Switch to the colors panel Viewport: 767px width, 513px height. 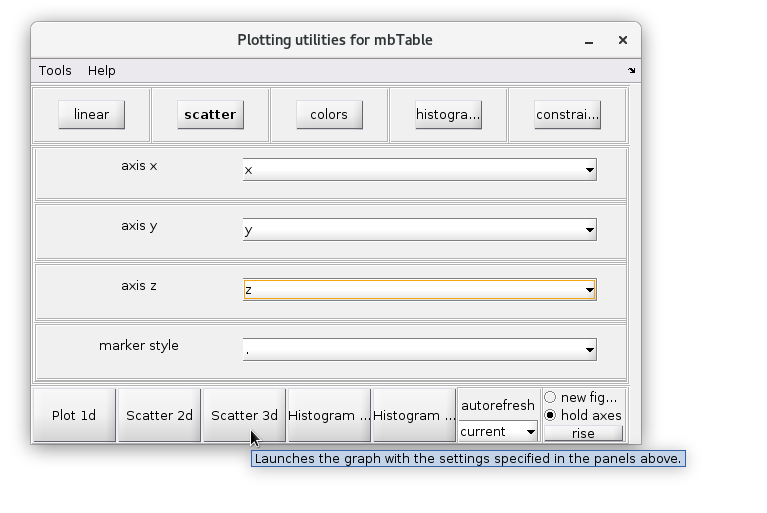pyautogui.click(x=329, y=115)
